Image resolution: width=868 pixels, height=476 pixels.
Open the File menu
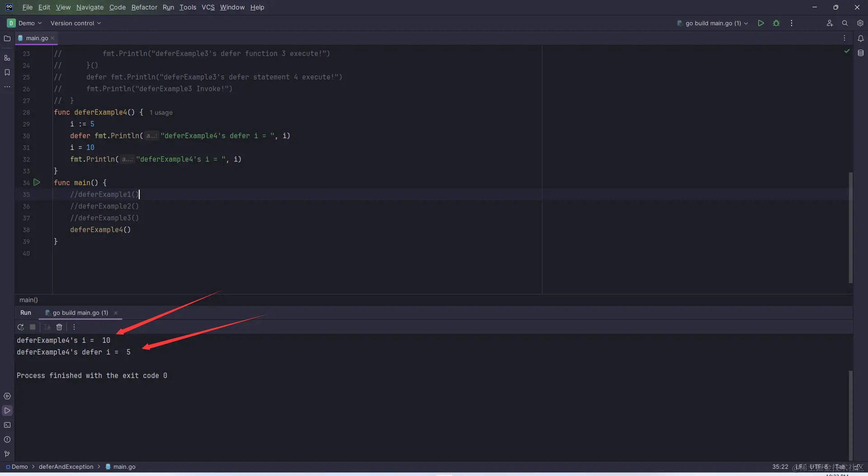[x=27, y=7]
